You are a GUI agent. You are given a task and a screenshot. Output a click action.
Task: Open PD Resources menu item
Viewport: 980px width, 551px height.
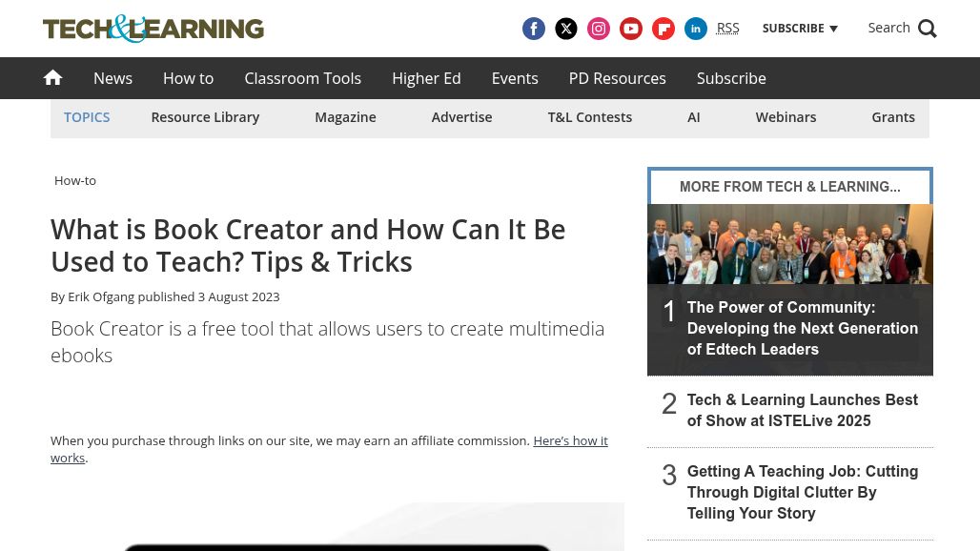click(x=618, y=78)
